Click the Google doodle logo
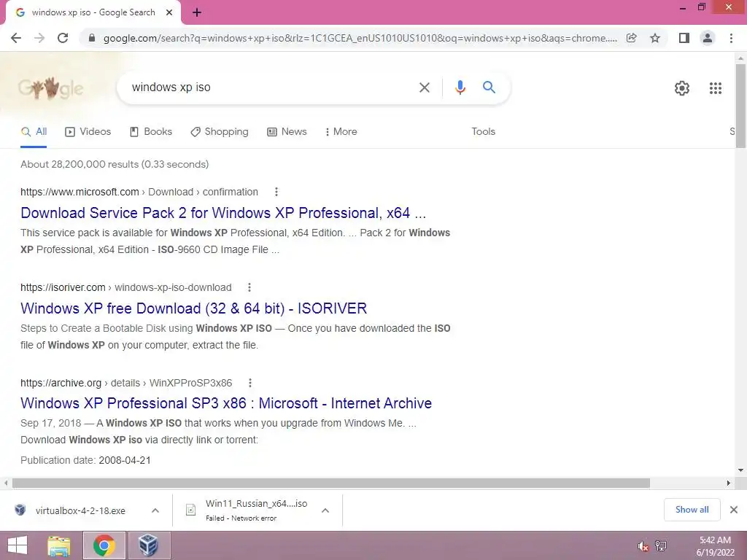Viewport: 747px width, 560px height. (x=51, y=87)
